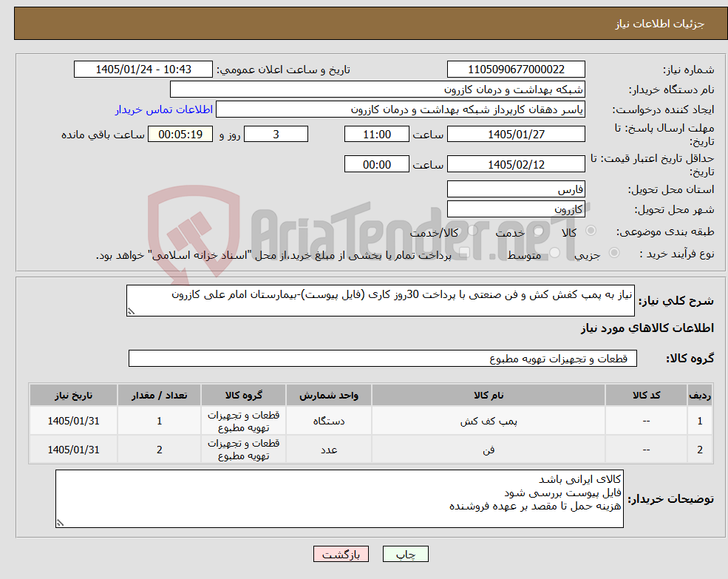Click delivery province field فارس
Image resolution: width=728 pixels, height=579 pixels.
516,189
